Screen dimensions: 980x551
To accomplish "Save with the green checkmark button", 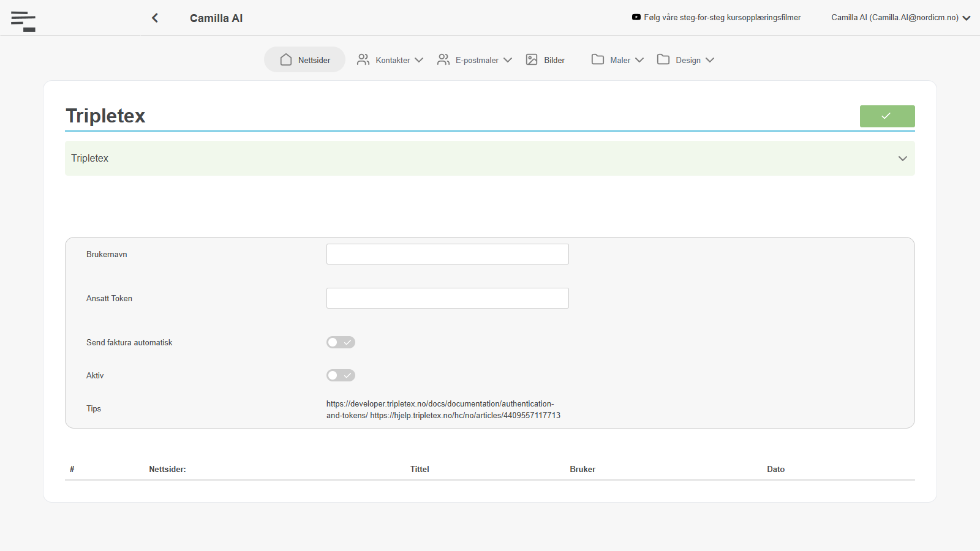I will point(887,116).
